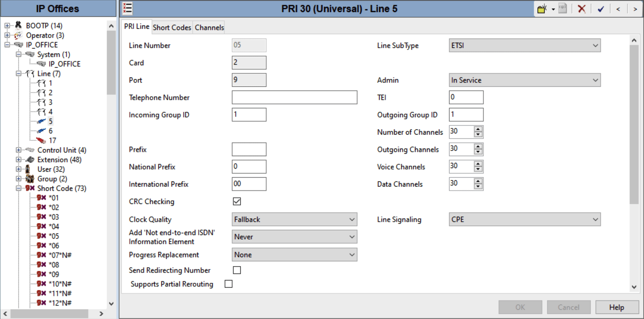Click the OK button

(520, 307)
